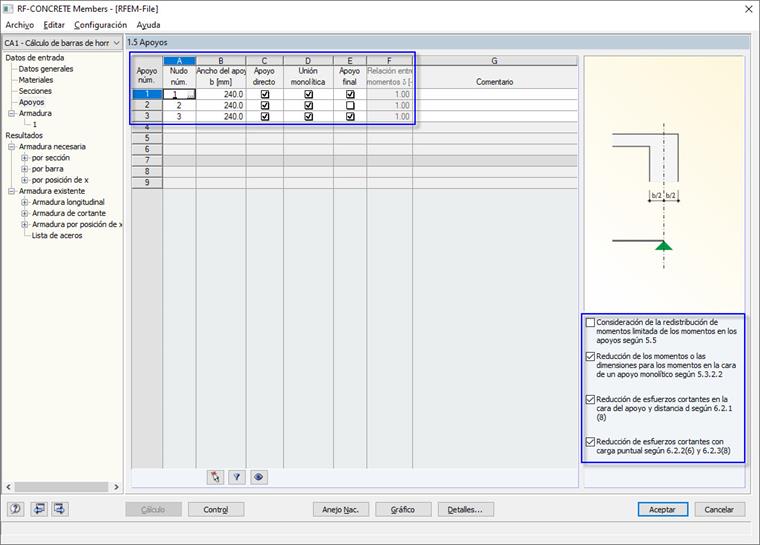This screenshot has height=545, width=760.
Task: Click the Aceptar button
Action: click(663, 510)
